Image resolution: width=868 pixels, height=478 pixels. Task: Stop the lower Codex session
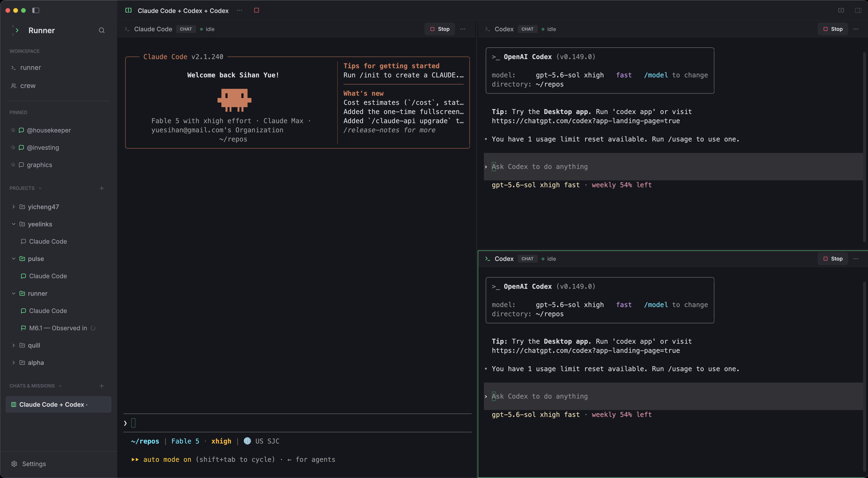833,259
